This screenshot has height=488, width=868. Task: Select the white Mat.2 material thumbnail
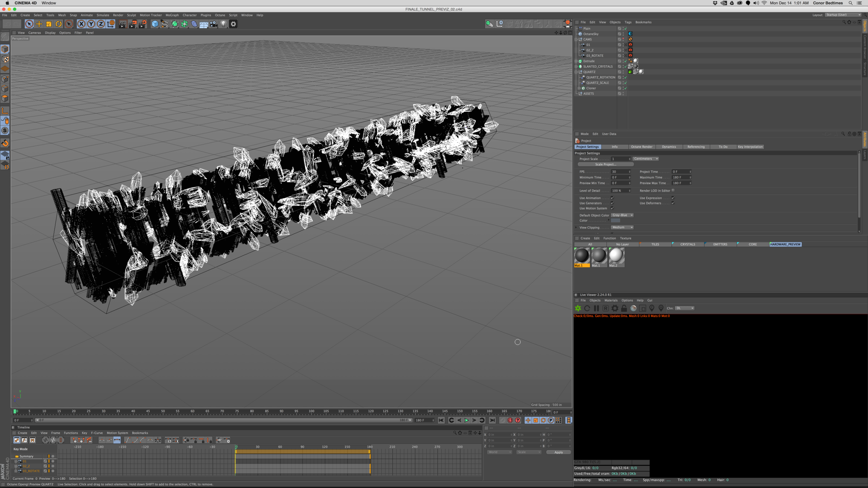tap(616, 257)
